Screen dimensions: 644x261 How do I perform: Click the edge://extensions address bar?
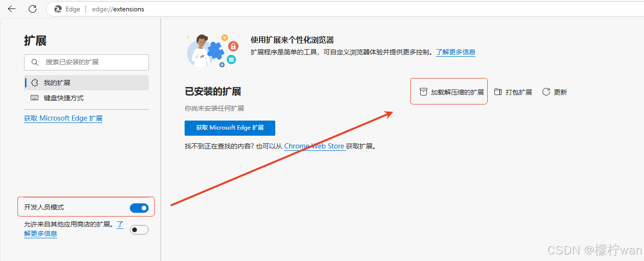coord(345,9)
